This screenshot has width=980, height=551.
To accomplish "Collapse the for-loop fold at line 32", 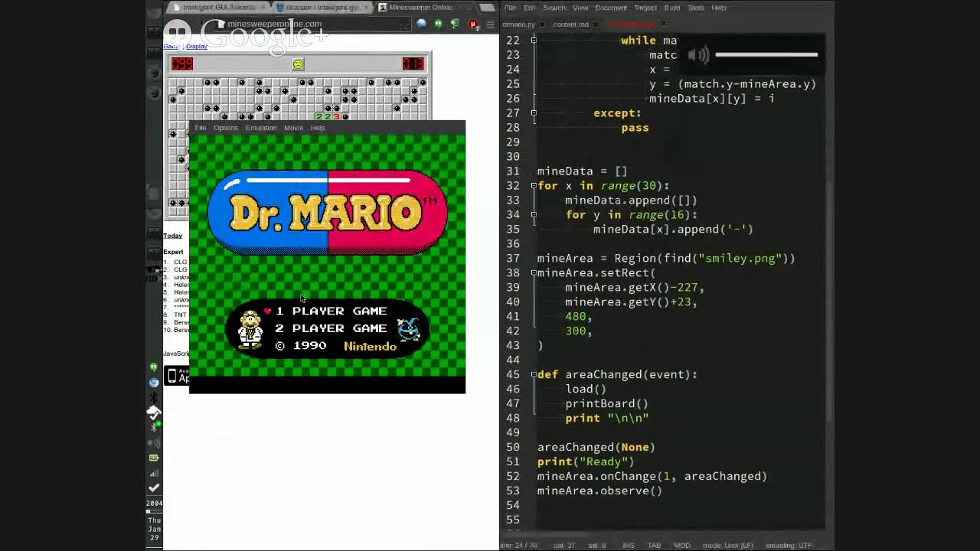I will [534, 185].
